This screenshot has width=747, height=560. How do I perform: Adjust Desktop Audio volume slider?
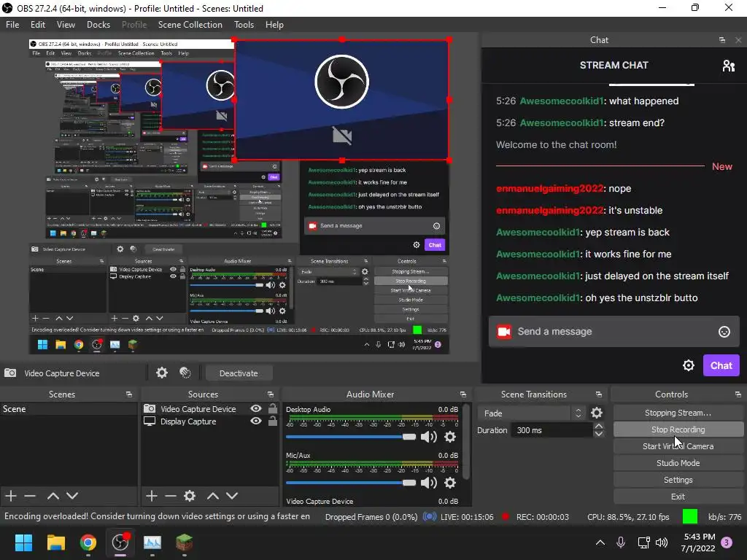pos(351,437)
